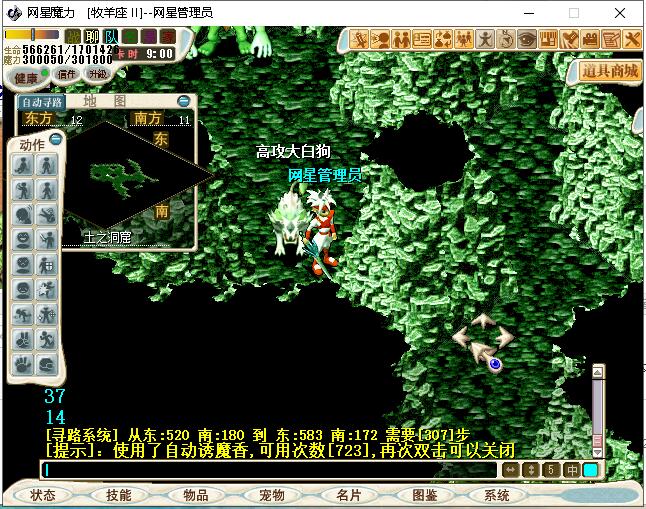Open the 宠物 pets menu
The height and width of the screenshot is (509, 646).
coord(272,495)
